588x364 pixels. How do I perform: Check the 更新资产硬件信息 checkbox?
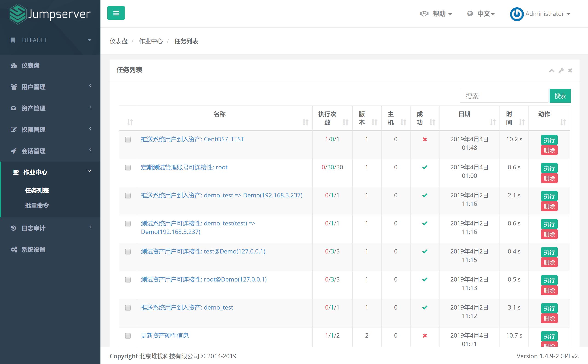click(x=128, y=336)
